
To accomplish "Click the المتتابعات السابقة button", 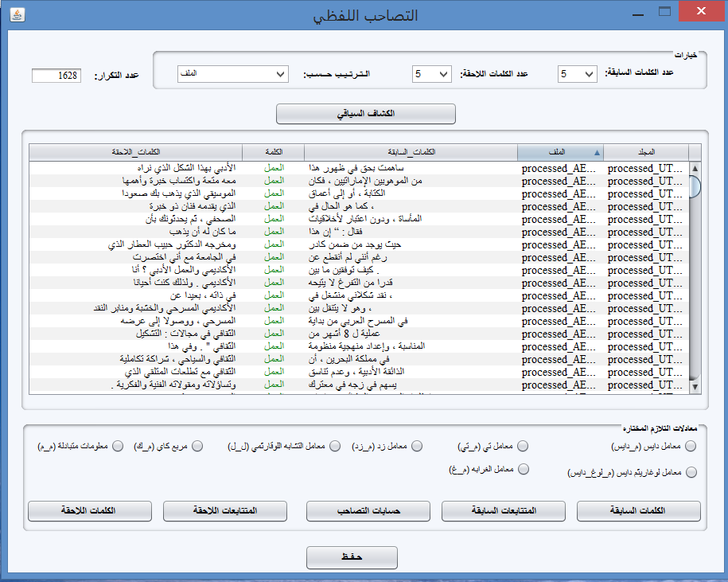I will point(504,511).
